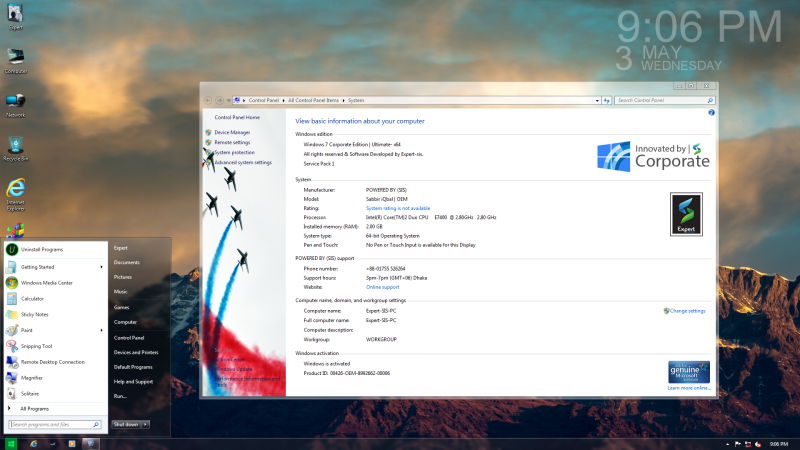Open Shut down options arrow
Screen dimensions: 800x450
(145, 424)
